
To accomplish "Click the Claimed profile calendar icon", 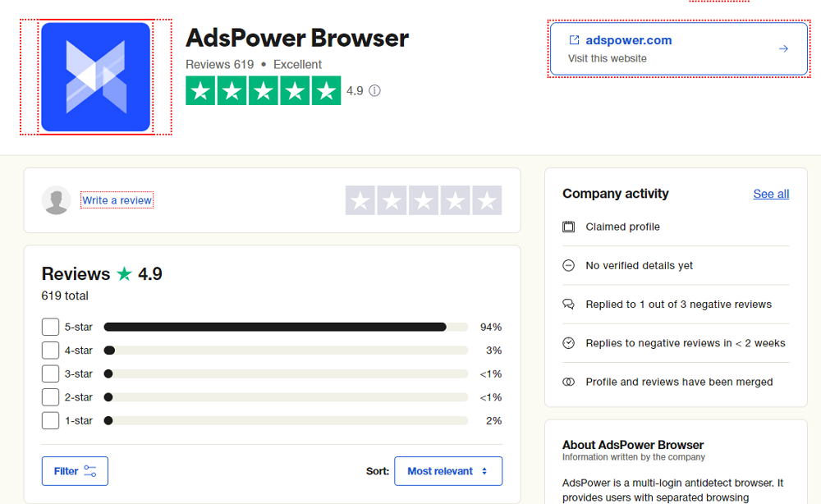I will [568, 227].
